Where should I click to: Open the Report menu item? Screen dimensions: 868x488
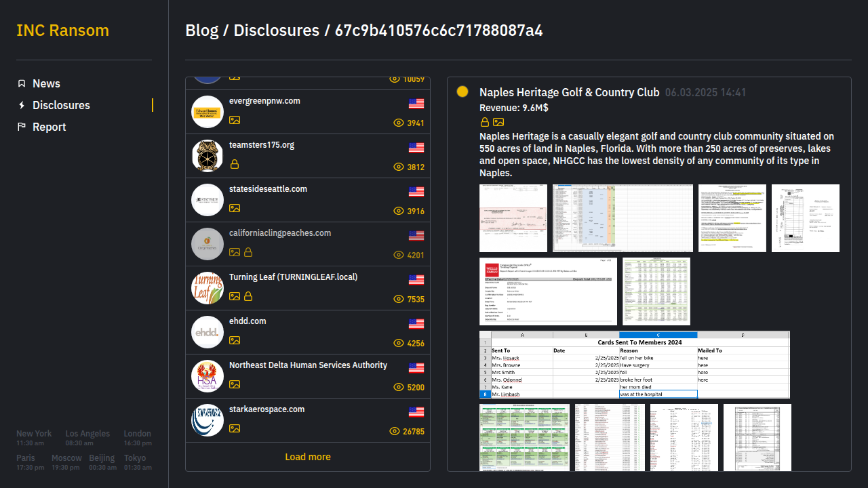pyautogui.click(x=49, y=127)
